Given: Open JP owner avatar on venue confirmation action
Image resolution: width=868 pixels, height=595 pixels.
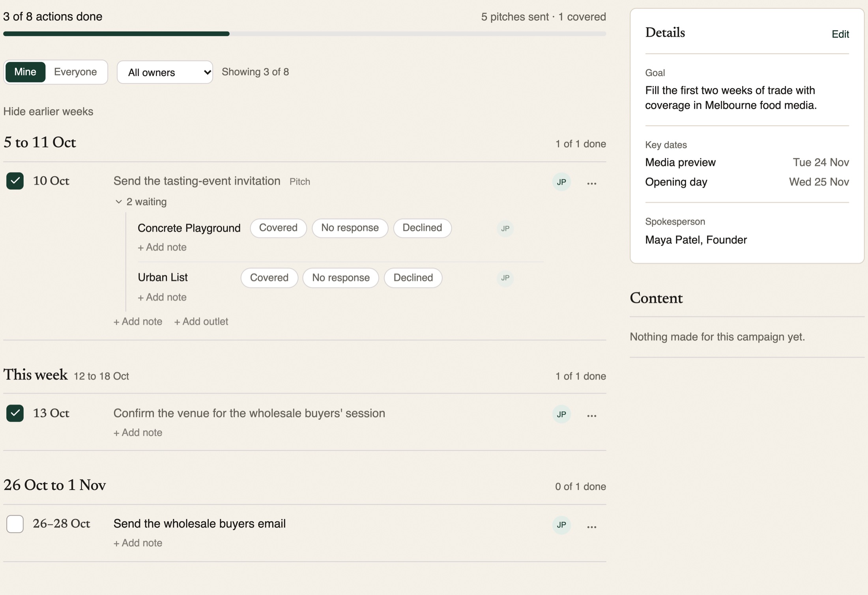Looking at the screenshot, I should click(x=561, y=414).
